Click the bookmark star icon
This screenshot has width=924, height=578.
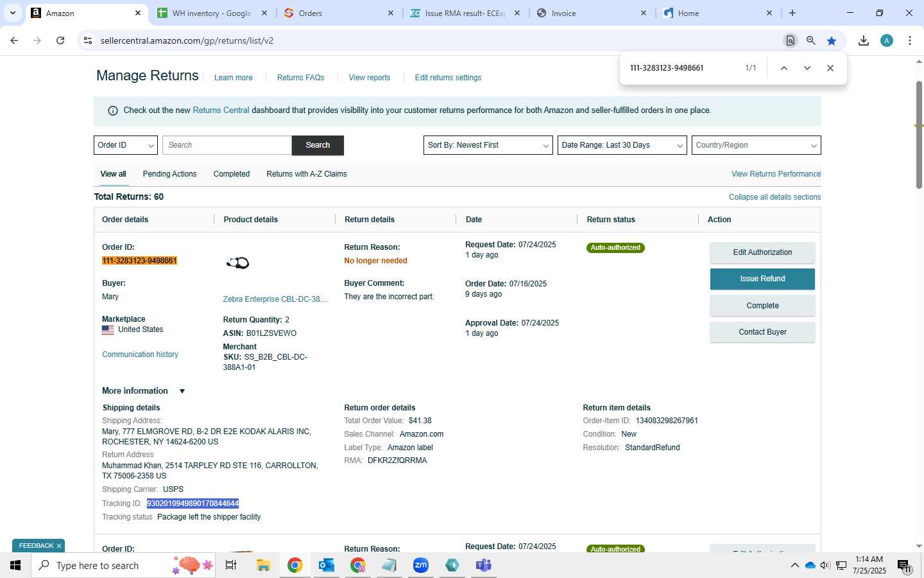[x=832, y=40]
